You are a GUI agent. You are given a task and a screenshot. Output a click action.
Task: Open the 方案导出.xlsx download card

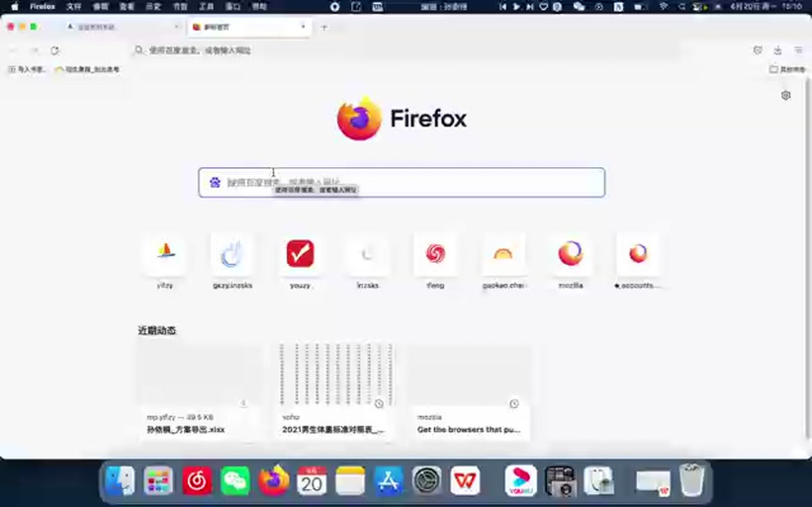200,392
